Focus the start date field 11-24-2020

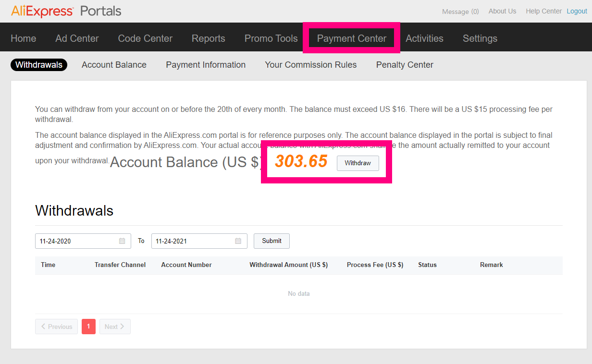83,241
